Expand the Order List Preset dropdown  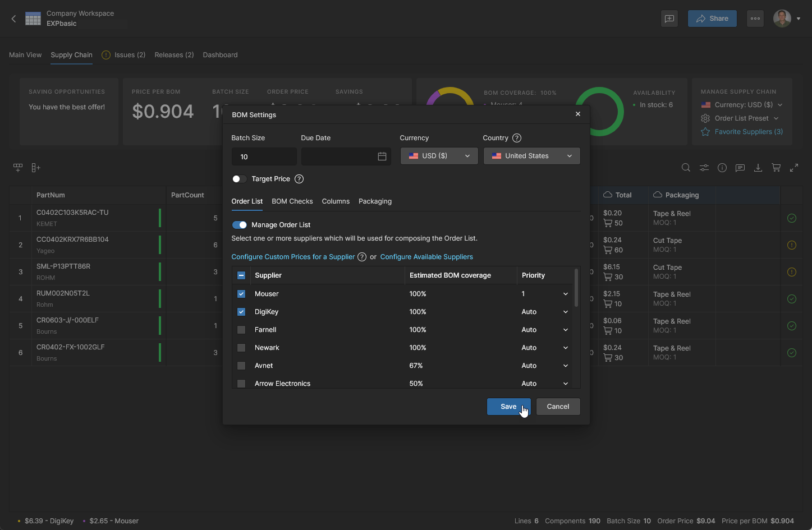click(x=740, y=118)
